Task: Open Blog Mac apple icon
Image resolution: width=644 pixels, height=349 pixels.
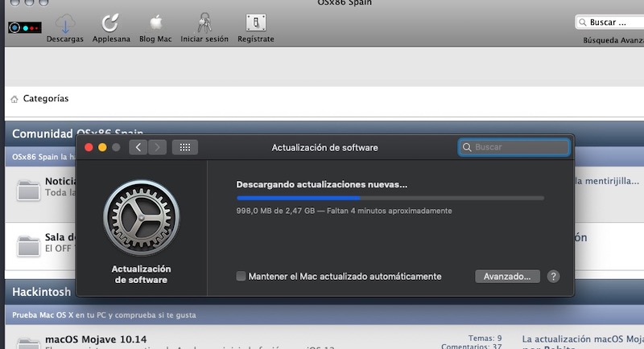Action: coord(155,23)
